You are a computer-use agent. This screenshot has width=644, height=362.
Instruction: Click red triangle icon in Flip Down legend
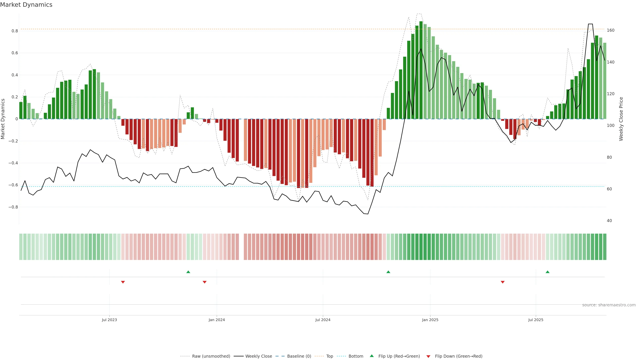click(428, 356)
